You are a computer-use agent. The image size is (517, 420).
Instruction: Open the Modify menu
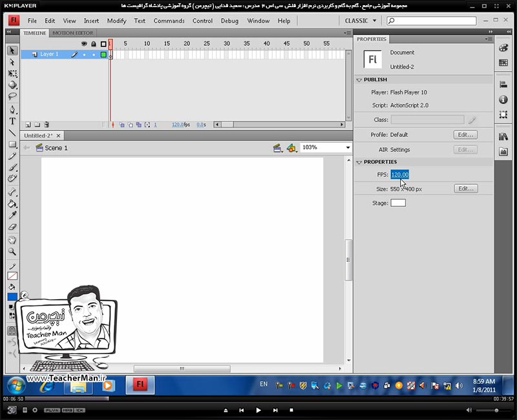click(117, 21)
